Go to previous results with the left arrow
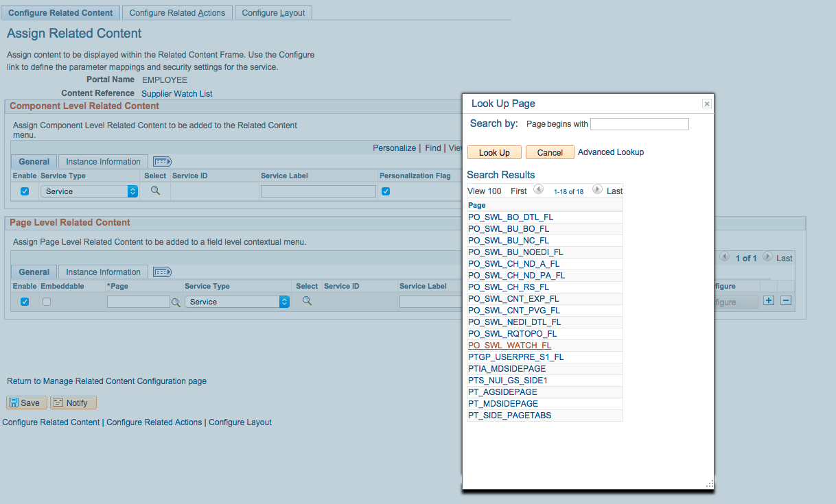 point(539,189)
